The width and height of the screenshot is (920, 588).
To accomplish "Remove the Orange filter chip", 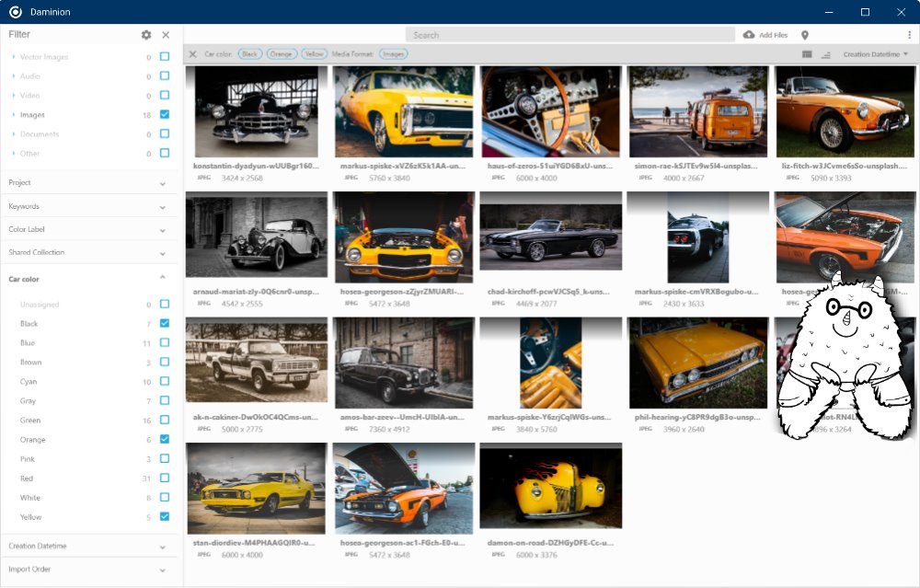I will click(282, 53).
